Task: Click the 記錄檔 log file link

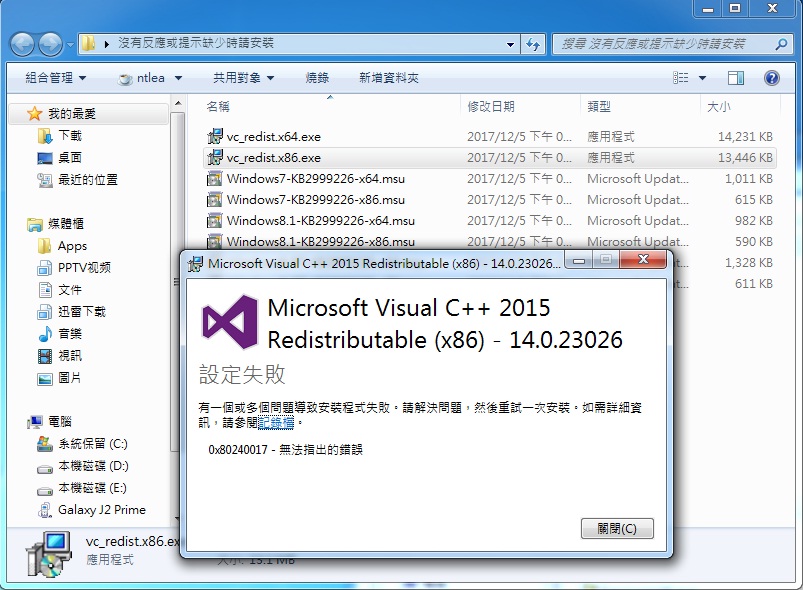Action: (x=276, y=423)
